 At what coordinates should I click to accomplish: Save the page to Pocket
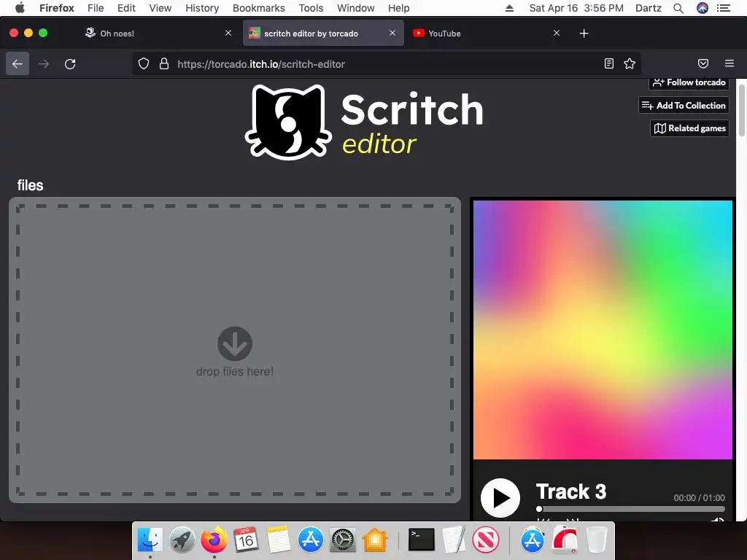tap(703, 64)
